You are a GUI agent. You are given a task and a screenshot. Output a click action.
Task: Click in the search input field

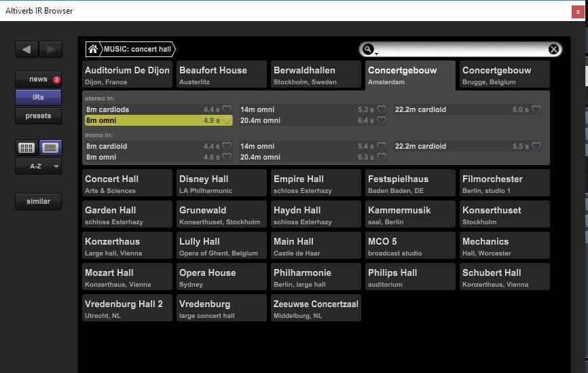click(461, 49)
